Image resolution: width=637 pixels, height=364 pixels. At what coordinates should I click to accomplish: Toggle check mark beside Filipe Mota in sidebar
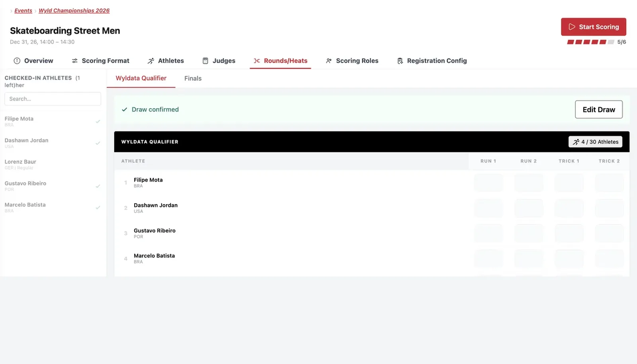98,121
